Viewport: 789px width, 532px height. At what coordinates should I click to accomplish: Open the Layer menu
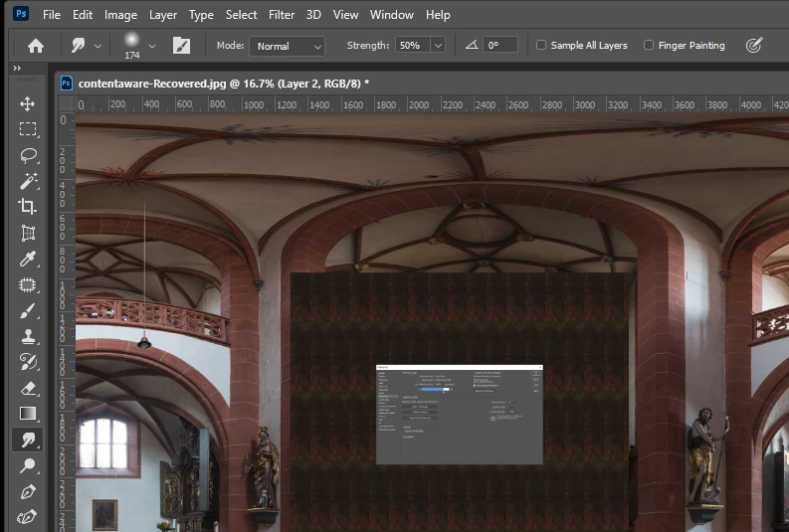click(x=162, y=15)
